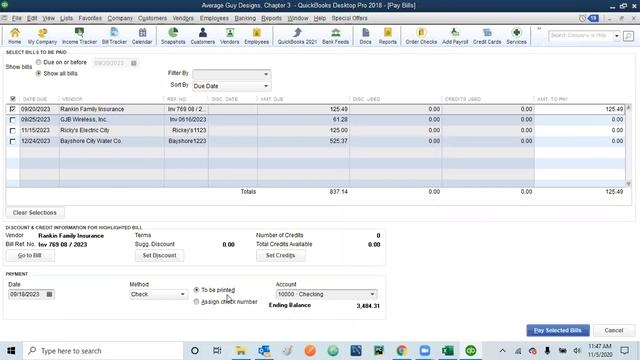Open the Customers center icon
This screenshot has width=640, height=360.
pyautogui.click(x=202, y=36)
